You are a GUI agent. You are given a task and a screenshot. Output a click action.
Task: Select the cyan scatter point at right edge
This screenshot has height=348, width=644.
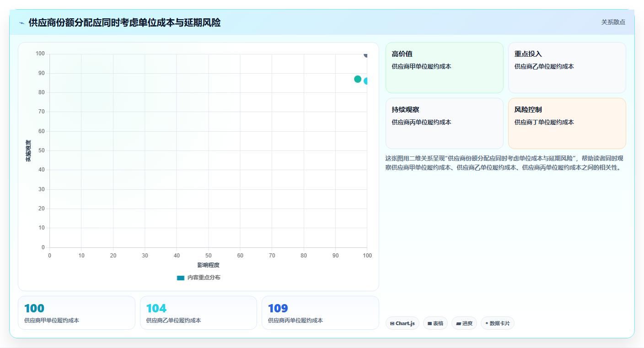[x=366, y=81]
